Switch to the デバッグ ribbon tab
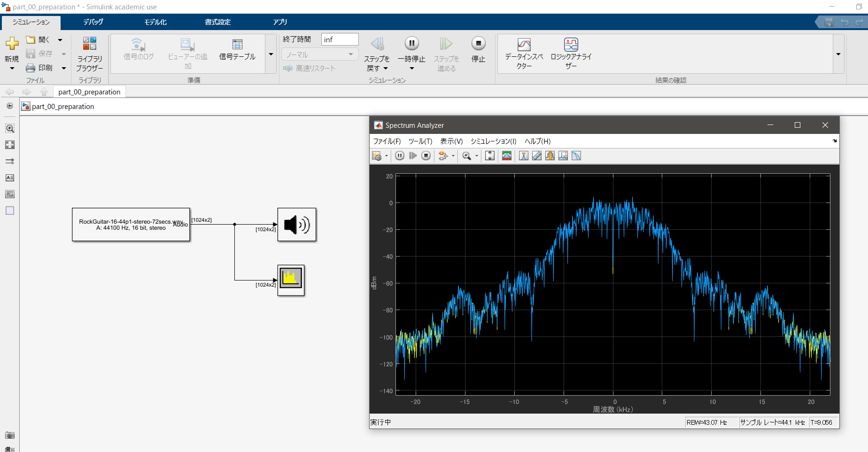 coord(93,22)
